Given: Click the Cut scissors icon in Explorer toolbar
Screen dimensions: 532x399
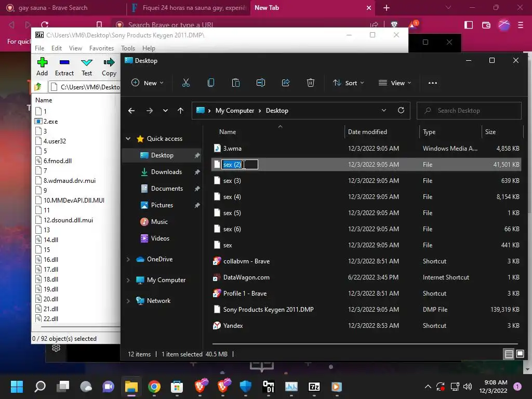Looking at the screenshot, I should pyautogui.click(x=186, y=83).
